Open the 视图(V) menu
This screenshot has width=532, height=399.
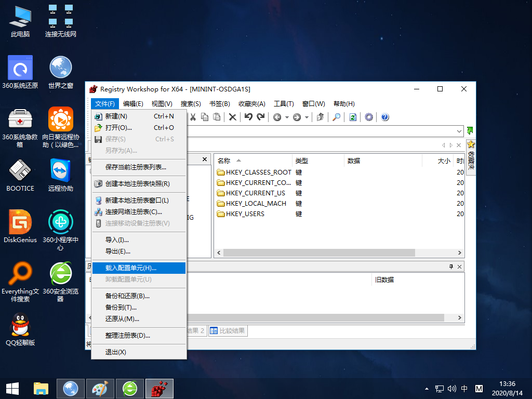(162, 104)
